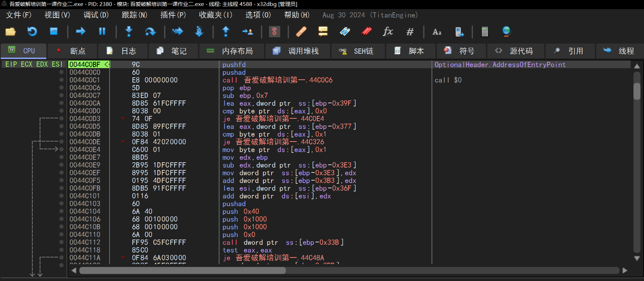The image size is (644, 281).
Task: Click the horizontal scrollbar thumb
Action: coord(183,270)
